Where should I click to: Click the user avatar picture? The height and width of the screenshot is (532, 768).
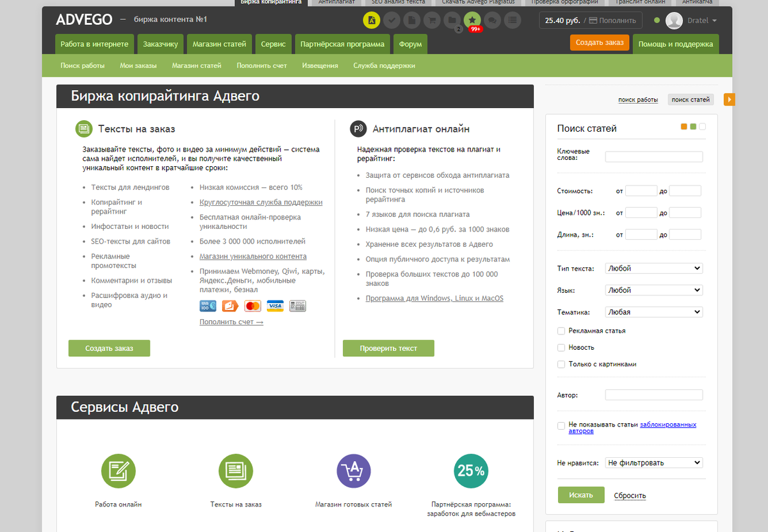[674, 20]
